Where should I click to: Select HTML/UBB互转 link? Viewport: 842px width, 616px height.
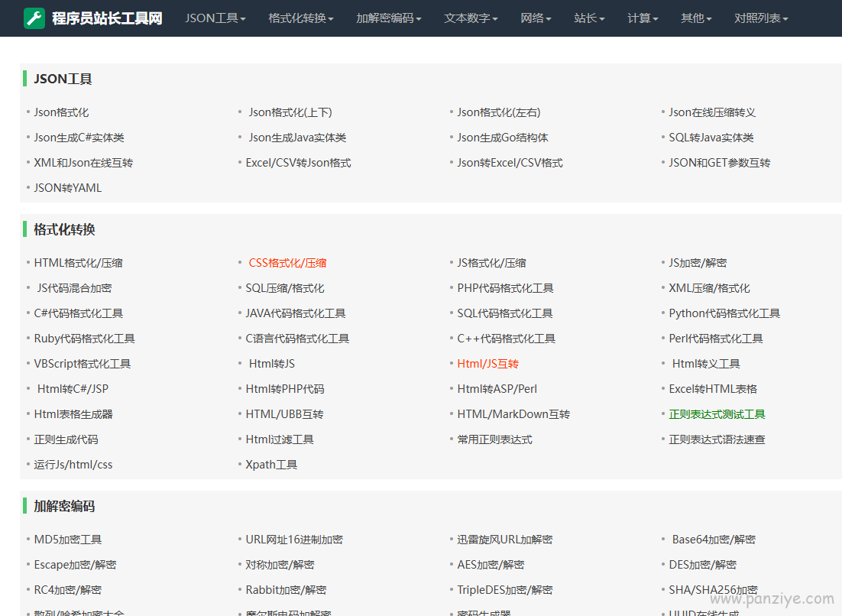(284, 414)
